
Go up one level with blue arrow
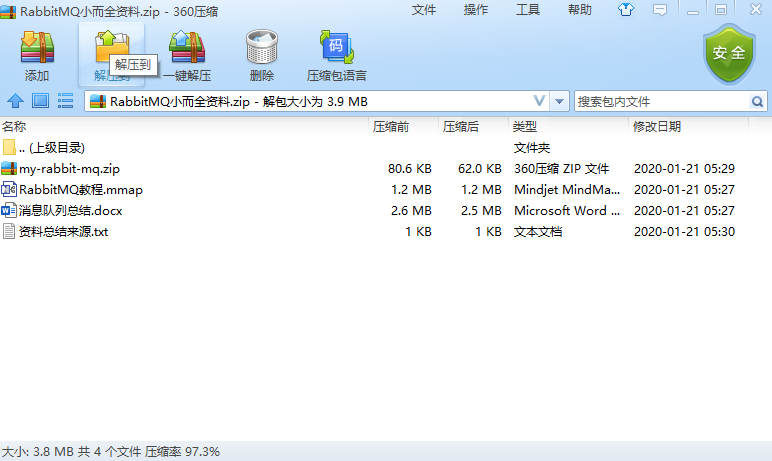15,101
